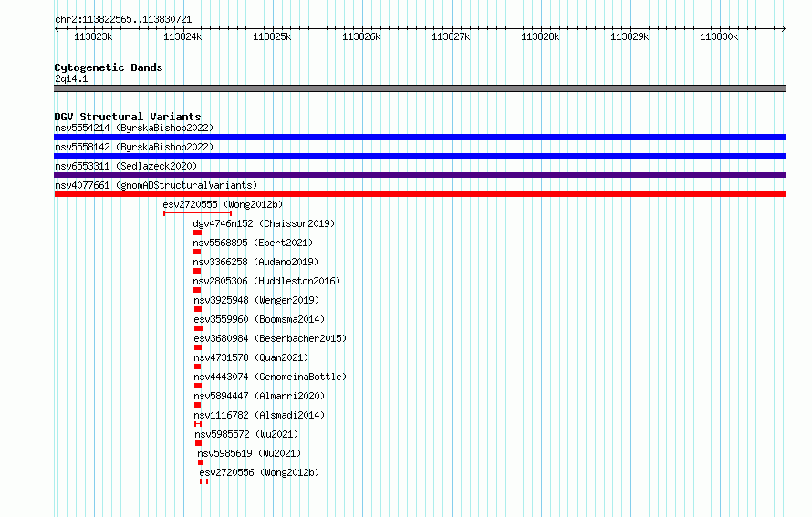Viewport: 812px width, 517px height.
Task: Click ruler position label 113828k
Action: click(540, 36)
